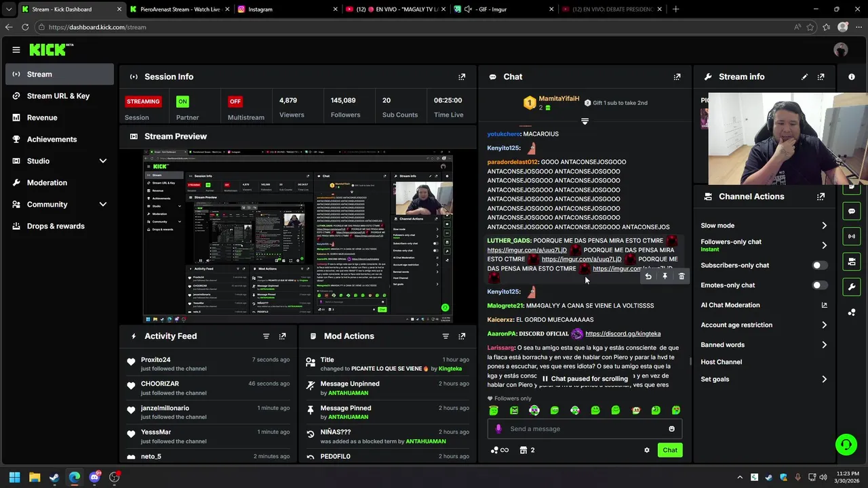Switch to PieroArenast Stream tab
The height and width of the screenshot is (488, 868).
pyautogui.click(x=178, y=9)
